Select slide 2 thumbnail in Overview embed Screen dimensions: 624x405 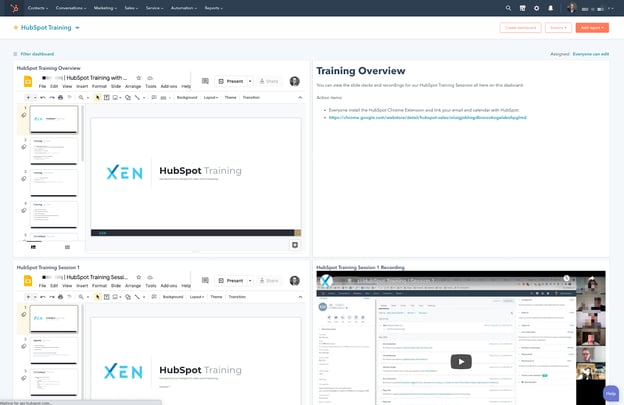[54, 151]
